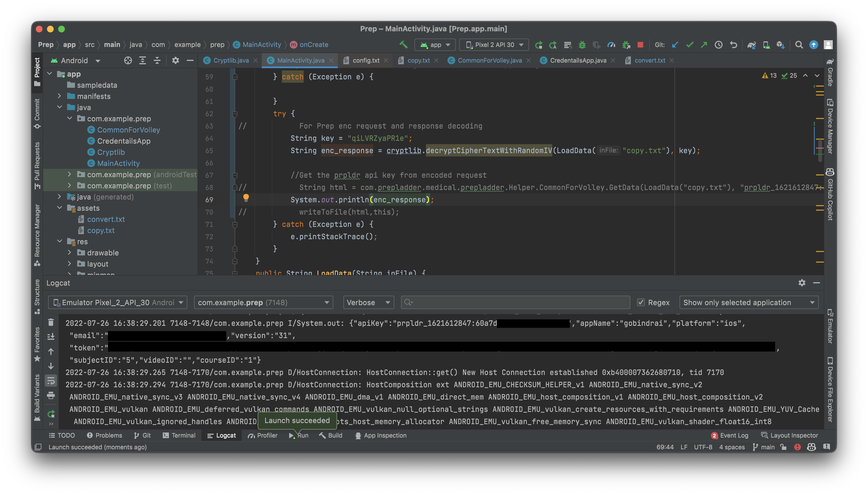Click Git Commit checkmark icon
The height and width of the screenshot is (494, 868).
click(689, 45)
